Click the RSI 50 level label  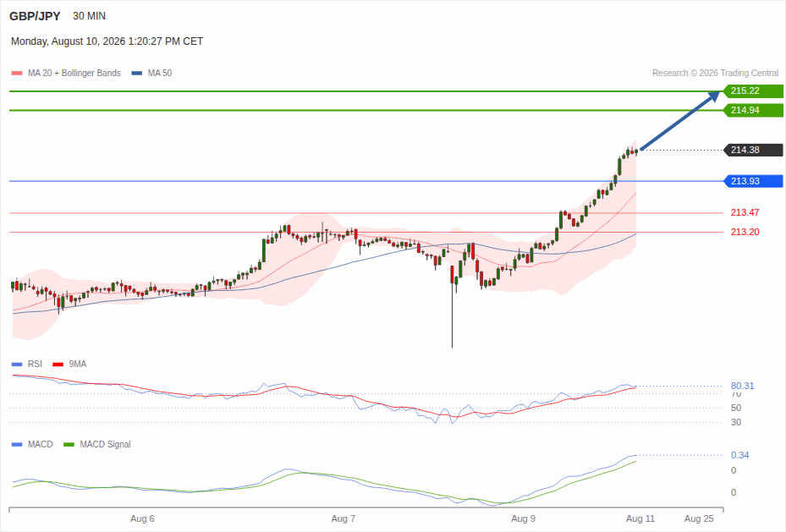point(736,408)
